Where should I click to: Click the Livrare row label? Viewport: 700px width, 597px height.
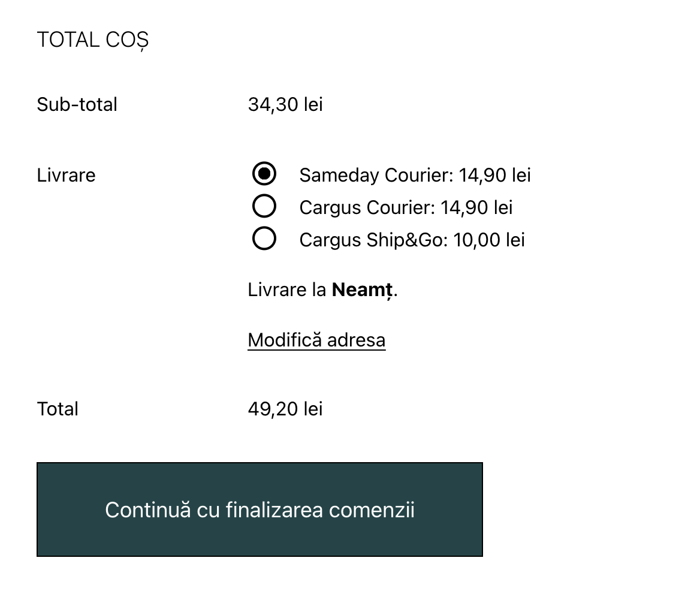67,175
